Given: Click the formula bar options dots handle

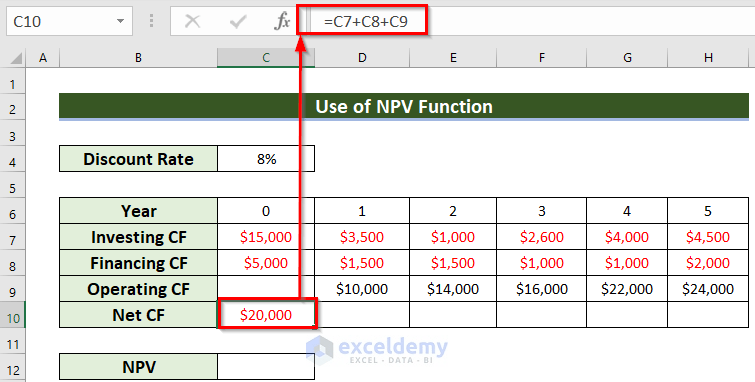Looking at the screenshot, I should (x=152, y=21).
